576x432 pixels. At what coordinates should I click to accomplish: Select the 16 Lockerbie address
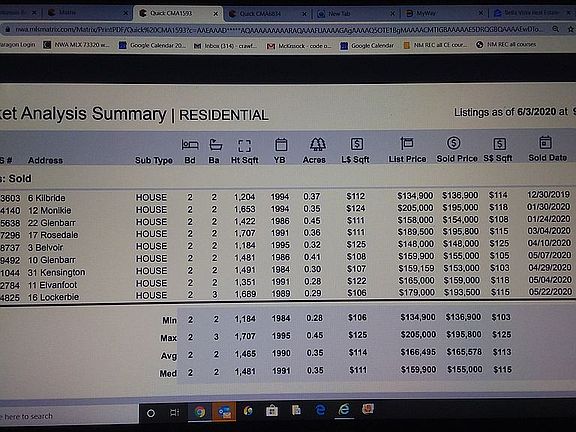53,297
